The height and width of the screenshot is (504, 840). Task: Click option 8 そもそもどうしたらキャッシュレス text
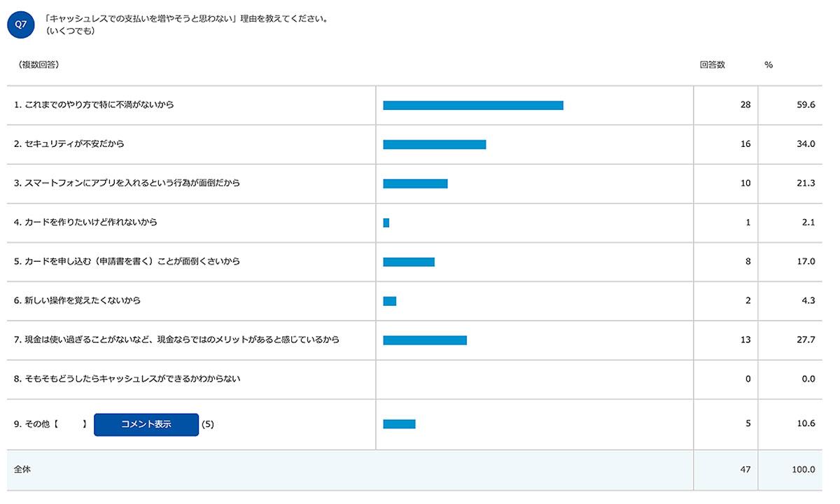127,379
